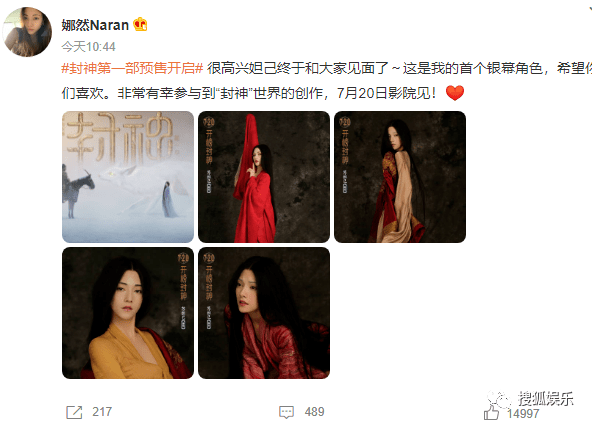Like the post with thumbs-up icon

point(491,413)
